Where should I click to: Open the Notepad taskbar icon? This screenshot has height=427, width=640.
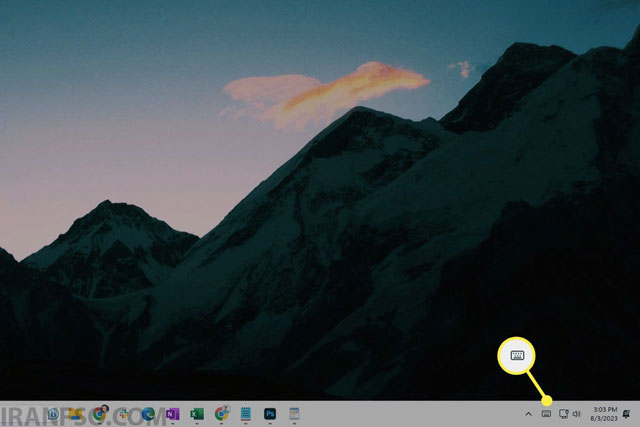point(245,414)
